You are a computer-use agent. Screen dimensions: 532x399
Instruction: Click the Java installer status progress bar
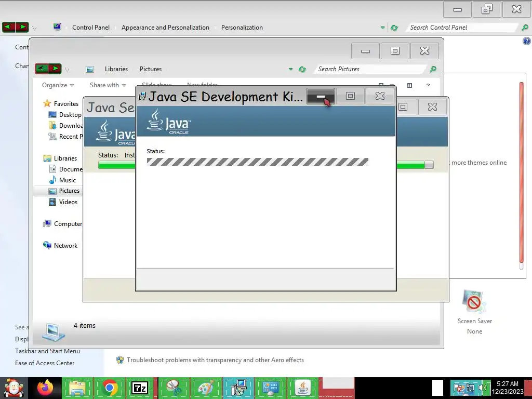258,162
